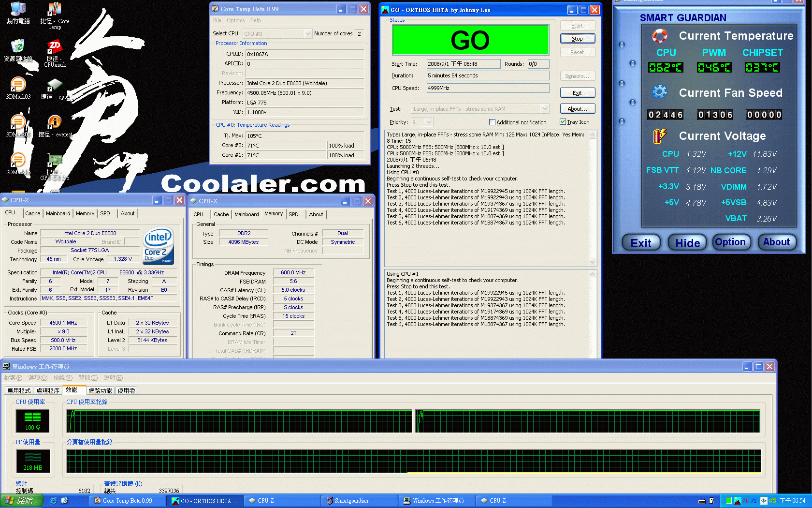This screenshot has height=508, width=812.
Task: Open 我的電腦 desktop icon
Action: coord(17,11)
